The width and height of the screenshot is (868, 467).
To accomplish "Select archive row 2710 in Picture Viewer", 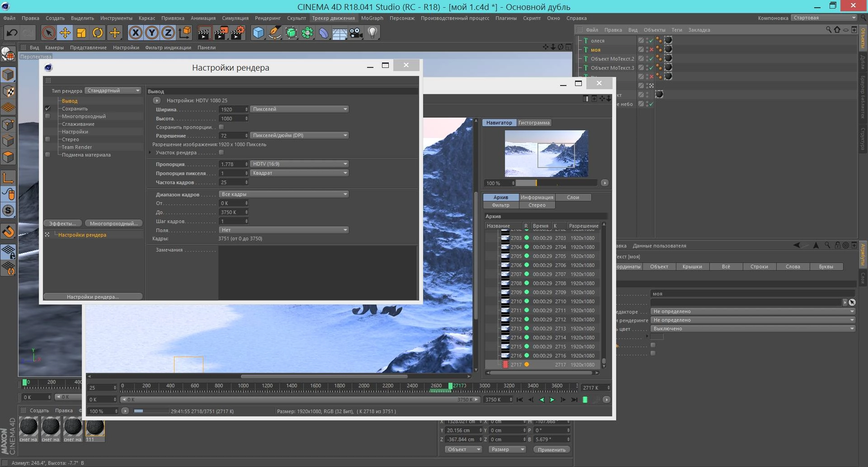I will 542,301.
